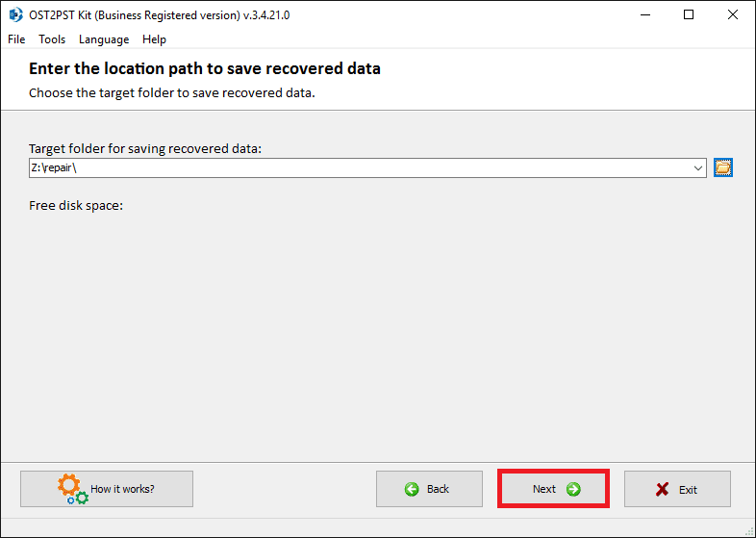Click the orange gears icon on How it works
This screenshot has height=538, width=756.
coord(72,489)
